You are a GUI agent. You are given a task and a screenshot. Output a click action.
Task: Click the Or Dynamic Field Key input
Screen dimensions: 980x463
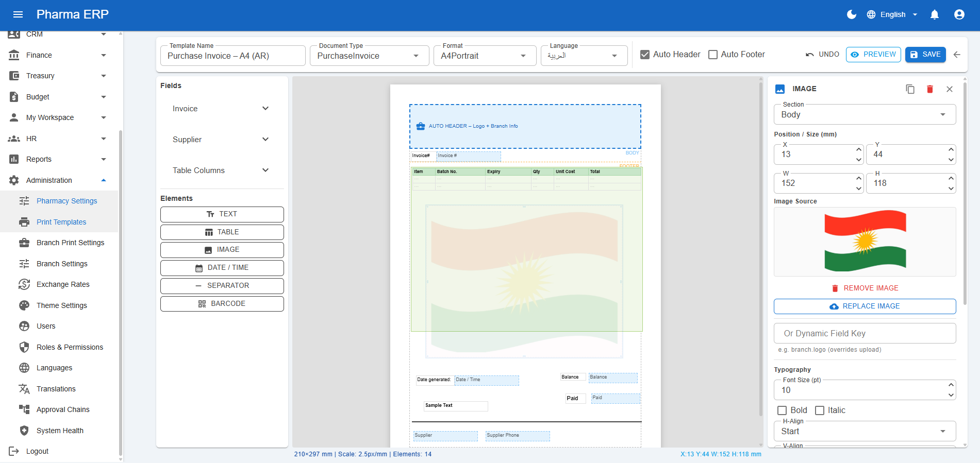(x=865, y=333)
